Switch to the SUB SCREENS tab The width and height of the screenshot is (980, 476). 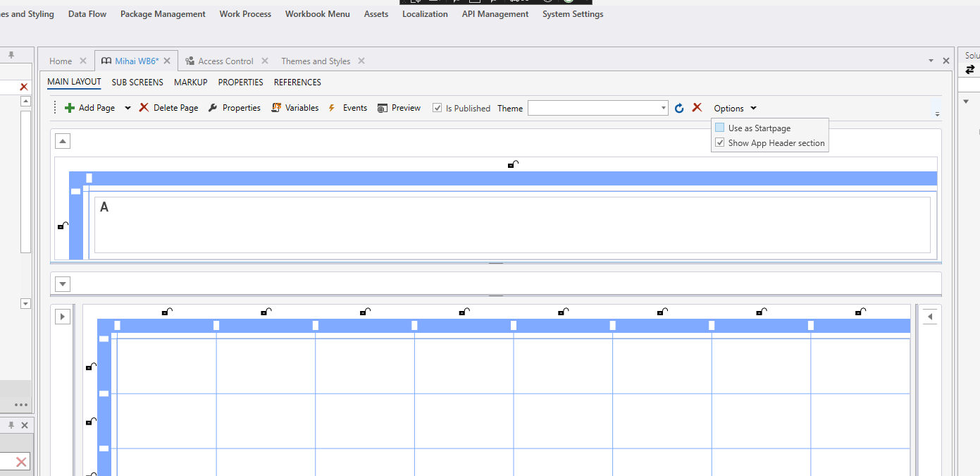(x=137, y=83)
